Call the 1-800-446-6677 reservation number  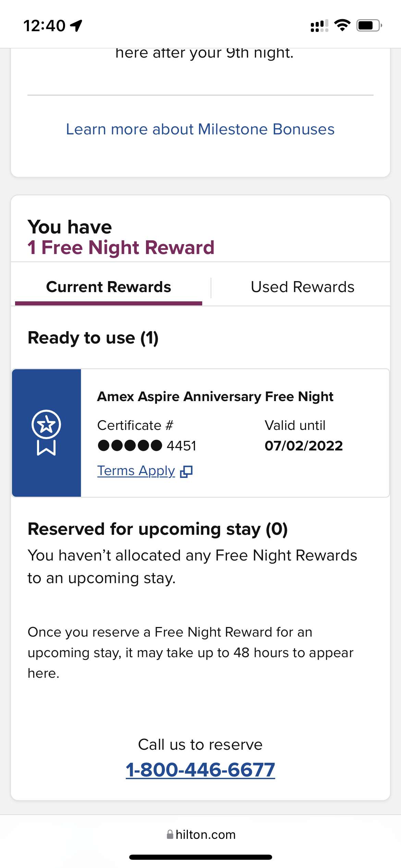click(200, 770)
